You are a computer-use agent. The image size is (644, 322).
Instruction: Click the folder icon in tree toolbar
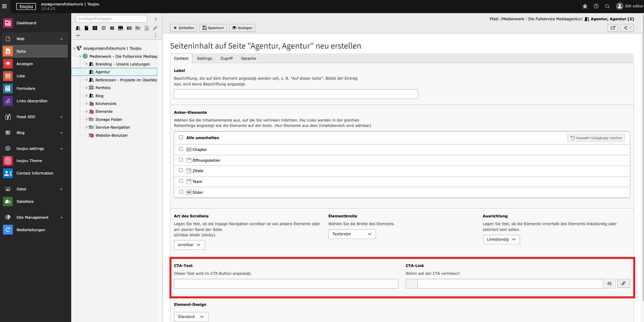tap(138, 28)
